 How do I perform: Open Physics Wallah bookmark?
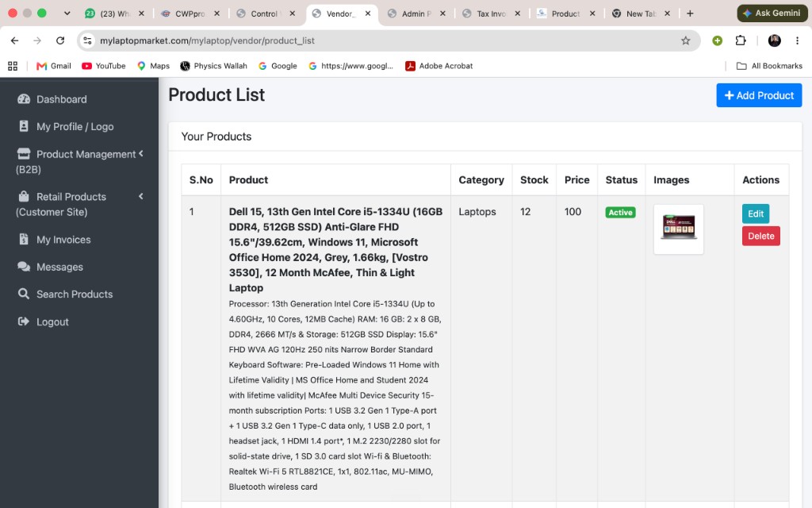pyautogui.click(x=213, y=66)
